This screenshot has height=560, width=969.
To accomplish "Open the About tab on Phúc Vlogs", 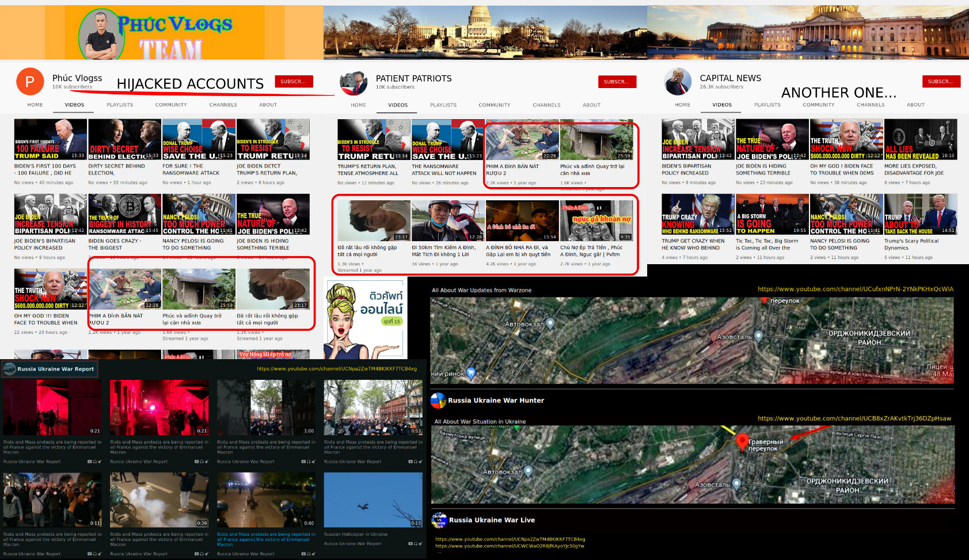I will point(268,105).
